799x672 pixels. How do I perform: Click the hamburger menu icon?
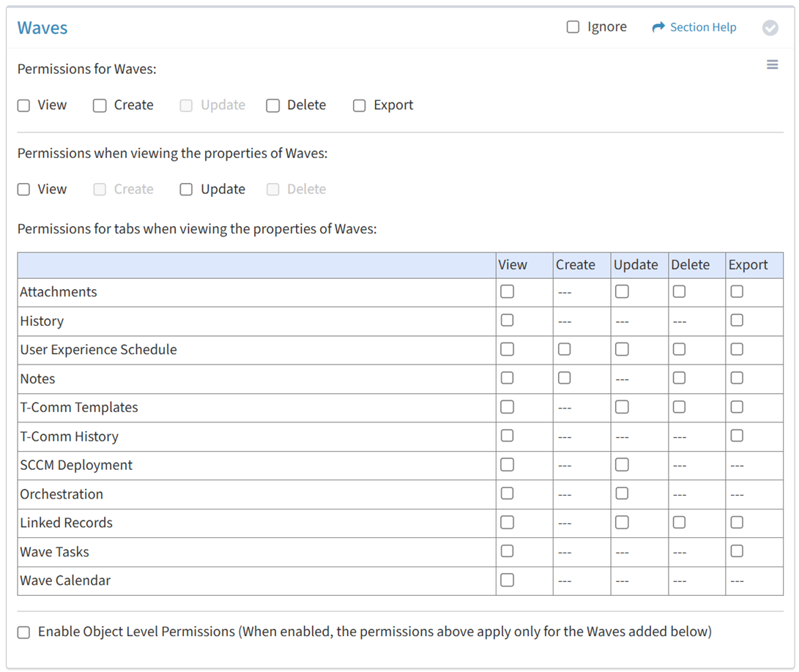coord(772,65)
